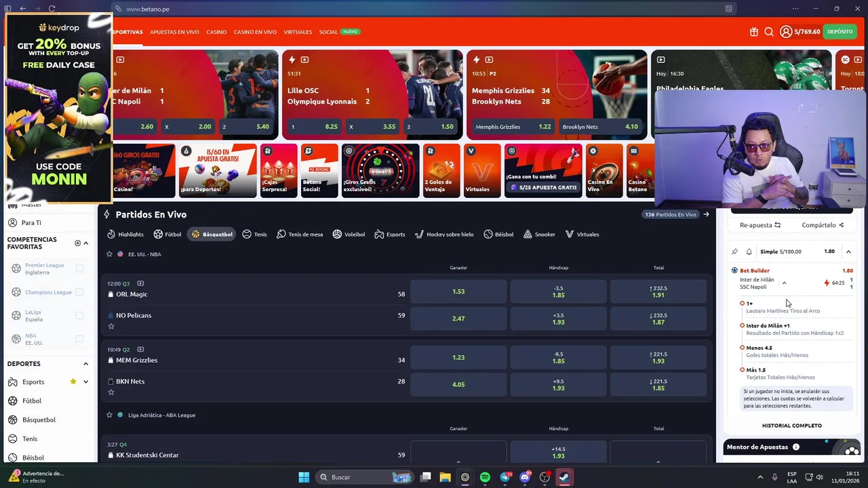
Task: Select BKN Nets total under 221.5 at 1.85
Action: [x=658, y=384]
